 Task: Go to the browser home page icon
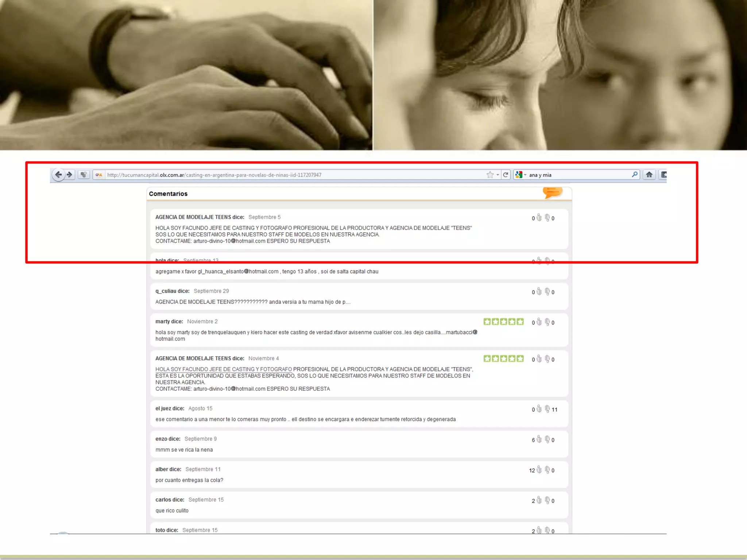click(x=649, y=175)
